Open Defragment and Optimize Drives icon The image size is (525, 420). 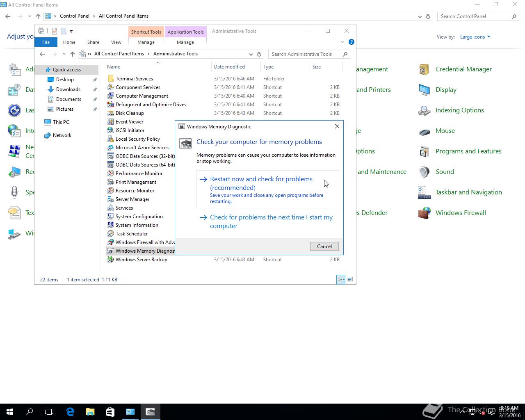(x=110, y=105)
